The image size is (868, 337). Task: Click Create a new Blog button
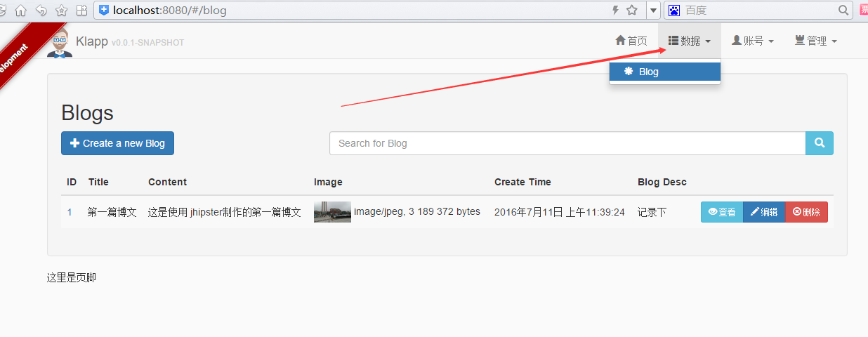[x=117, y=143]
